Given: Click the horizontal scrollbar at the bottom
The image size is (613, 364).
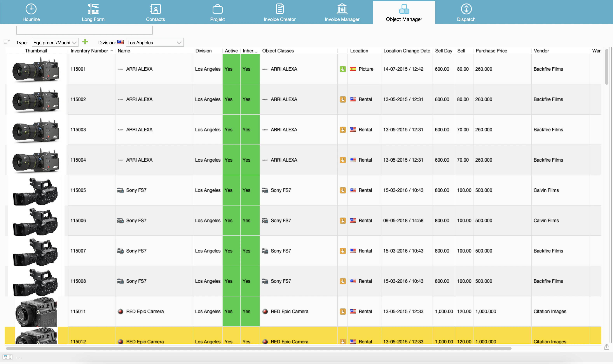Looking at the screenshot, I should click(259, 348).
